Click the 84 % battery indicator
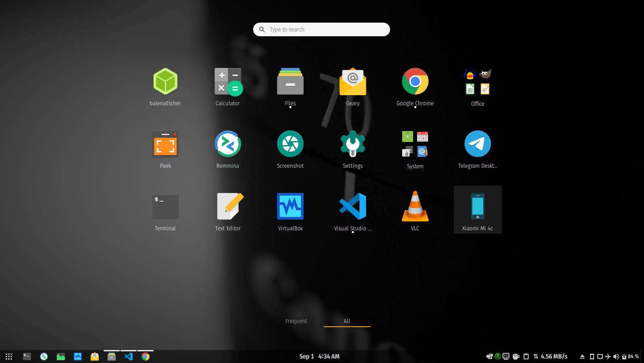Image resolution: width=644 pixels, height=363 pixels. click(630, 357)
